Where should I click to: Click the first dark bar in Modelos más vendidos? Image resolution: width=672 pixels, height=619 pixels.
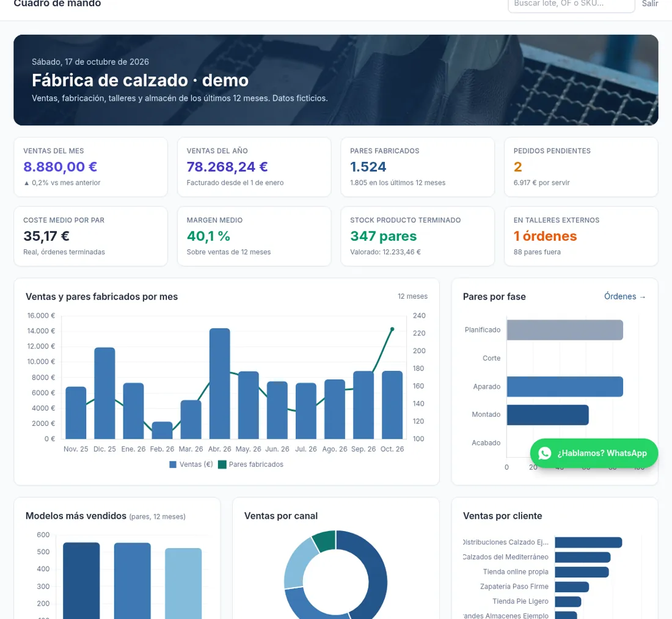point(81,581)
